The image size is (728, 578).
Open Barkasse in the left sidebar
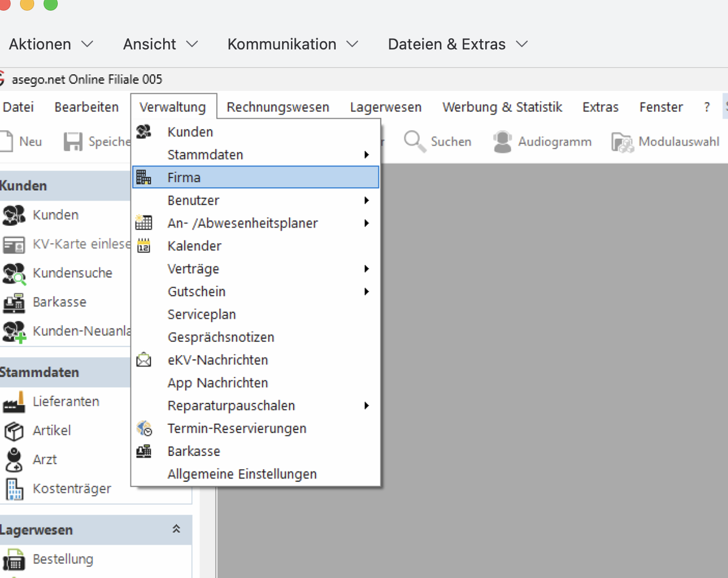[x=59, y=302]
